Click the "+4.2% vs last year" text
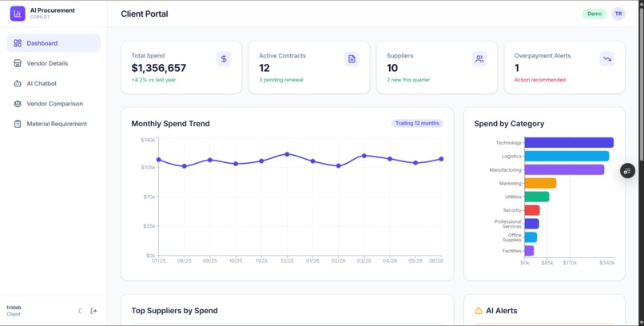This screenshot has width=644, height=326. (153, 80)
